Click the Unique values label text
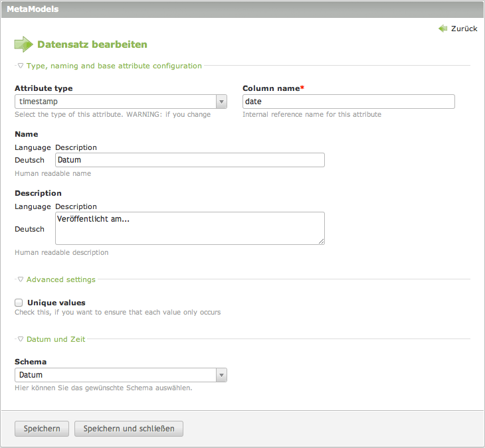 tap(56, 303)
